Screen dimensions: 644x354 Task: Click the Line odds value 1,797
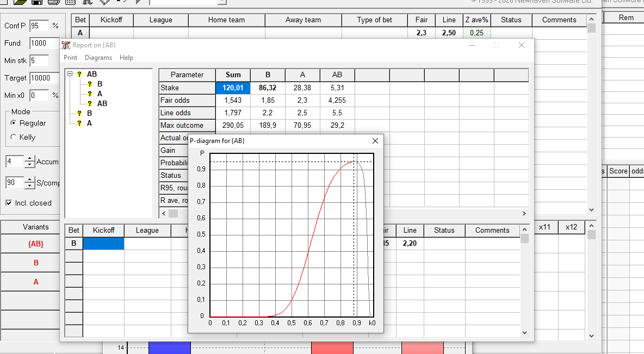[233, 113]
